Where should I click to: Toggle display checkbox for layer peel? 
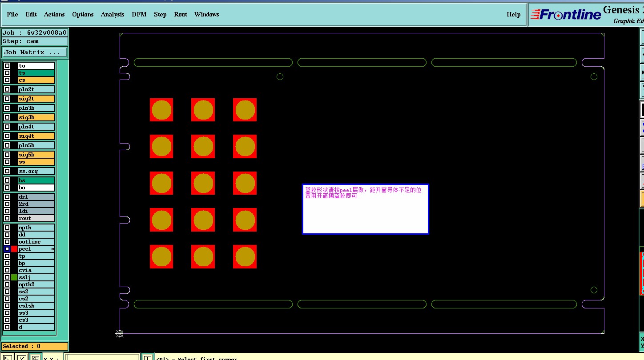pyautogui.click(x=7, y=249)
